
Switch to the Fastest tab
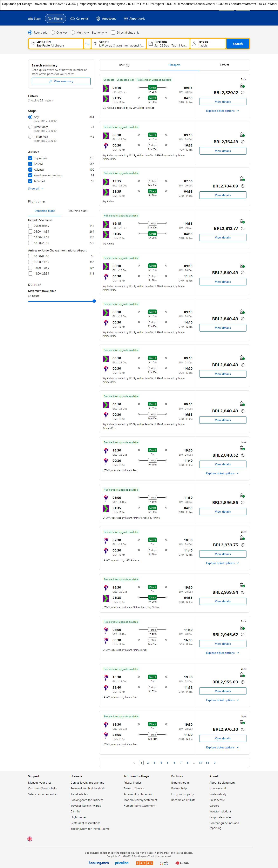point(224,65)
